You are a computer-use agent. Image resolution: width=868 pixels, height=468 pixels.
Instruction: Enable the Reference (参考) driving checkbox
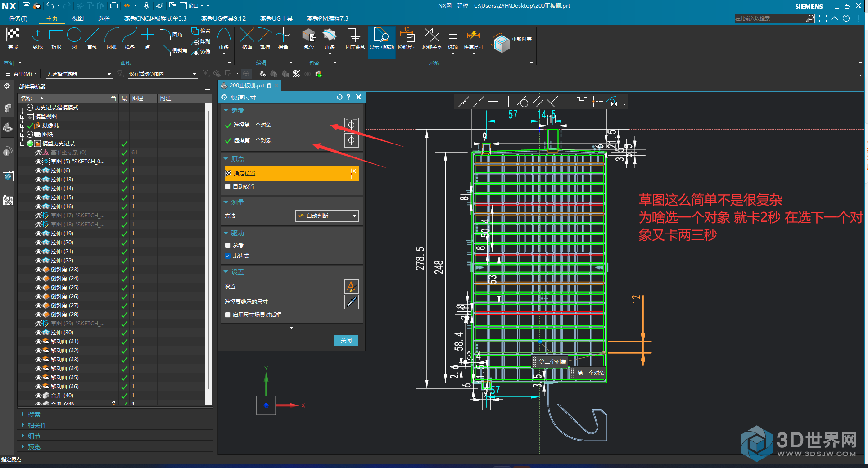point(228,245)
